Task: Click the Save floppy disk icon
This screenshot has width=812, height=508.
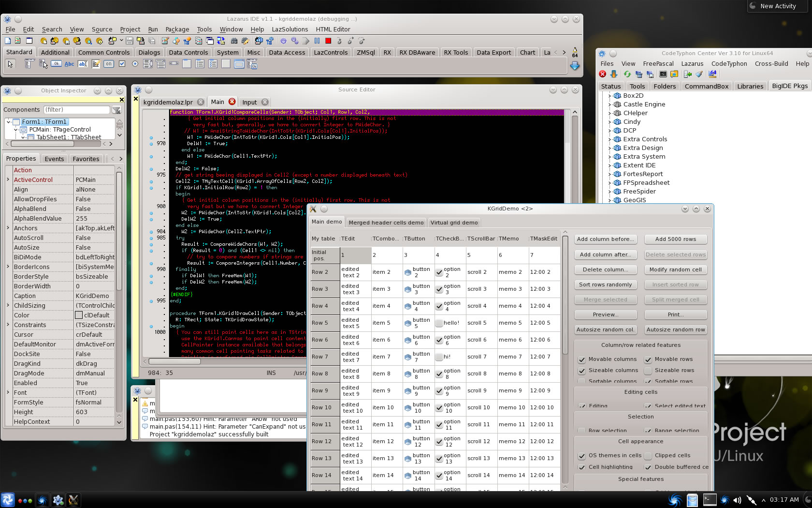Action: (130, 41)
